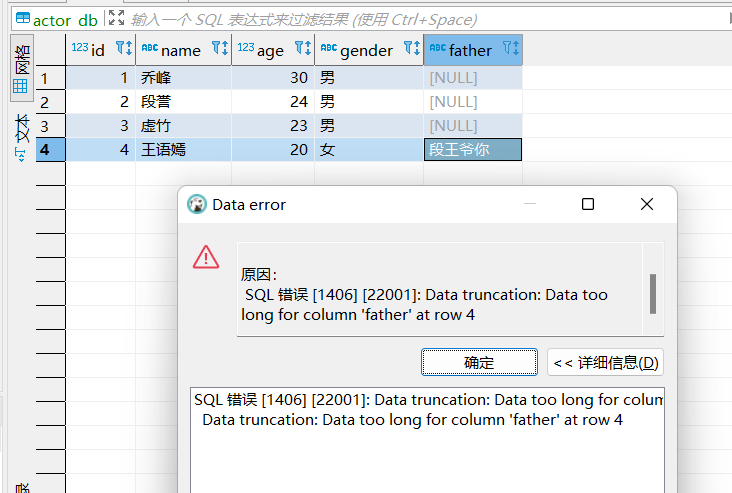Click the 原因 error reason text
Screen dimensions: 732x493
click(x=259, y=275)
